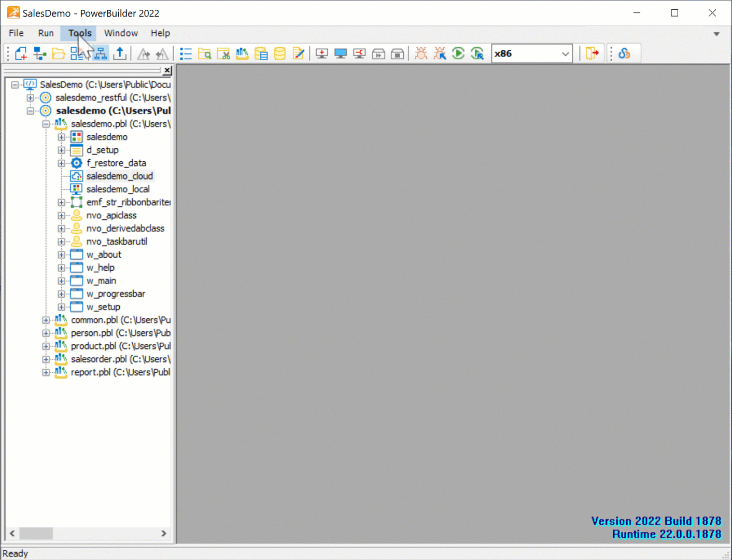Click the Select and Run icon
Viewport: 732px width, 560px height.
(477, 53)
